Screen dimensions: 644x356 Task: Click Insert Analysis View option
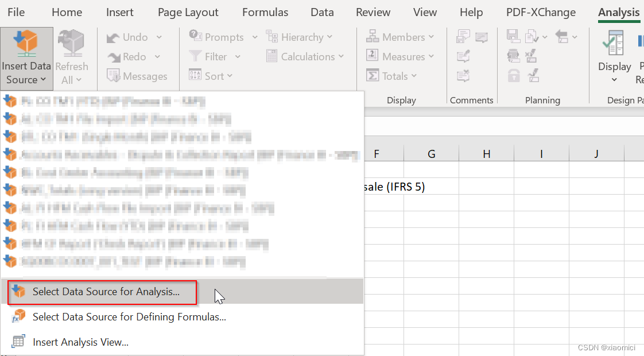tap(80, 341)
